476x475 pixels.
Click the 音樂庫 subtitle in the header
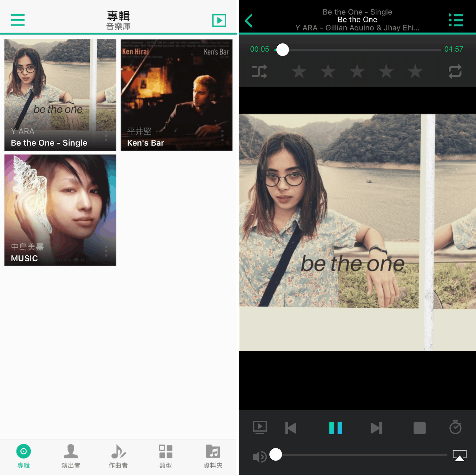[118, 27]
